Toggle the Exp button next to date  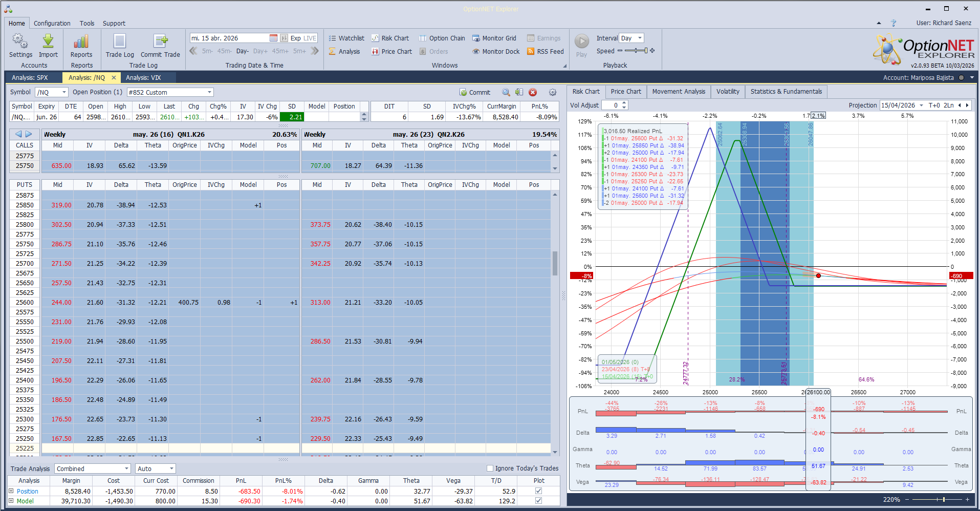pyautogui.click(x=295, y=38)
